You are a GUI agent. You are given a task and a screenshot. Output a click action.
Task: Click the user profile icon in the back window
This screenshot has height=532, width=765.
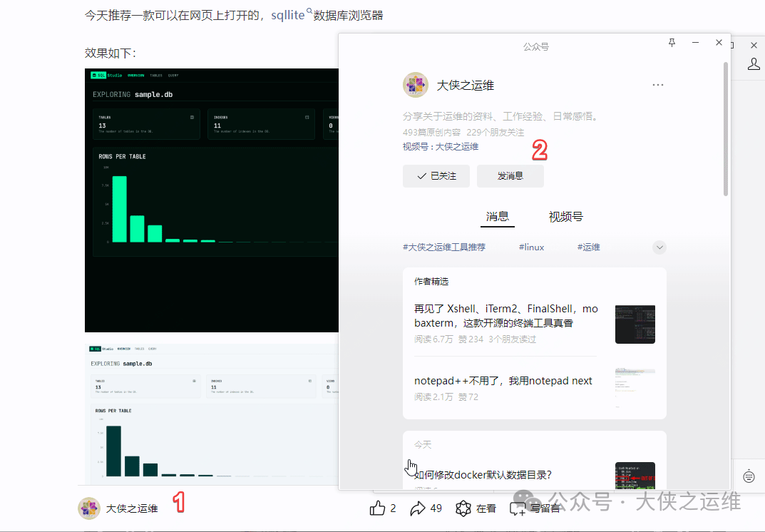(x=754, y=64)
